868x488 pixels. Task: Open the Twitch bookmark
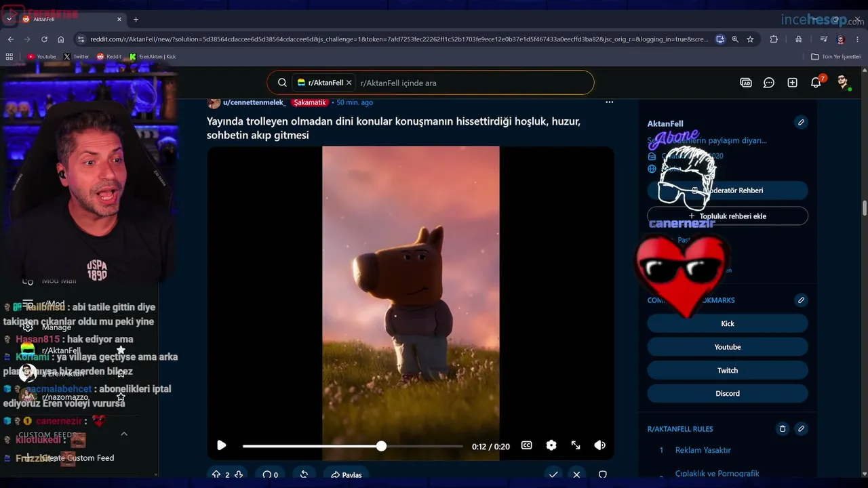[728, 370]
